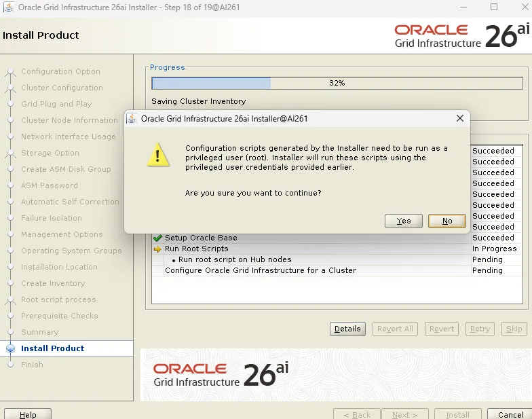Image resolution: width=532 pixels, height=419 pixels.
Task: Select the Finish step
Action: pos(32,365)
